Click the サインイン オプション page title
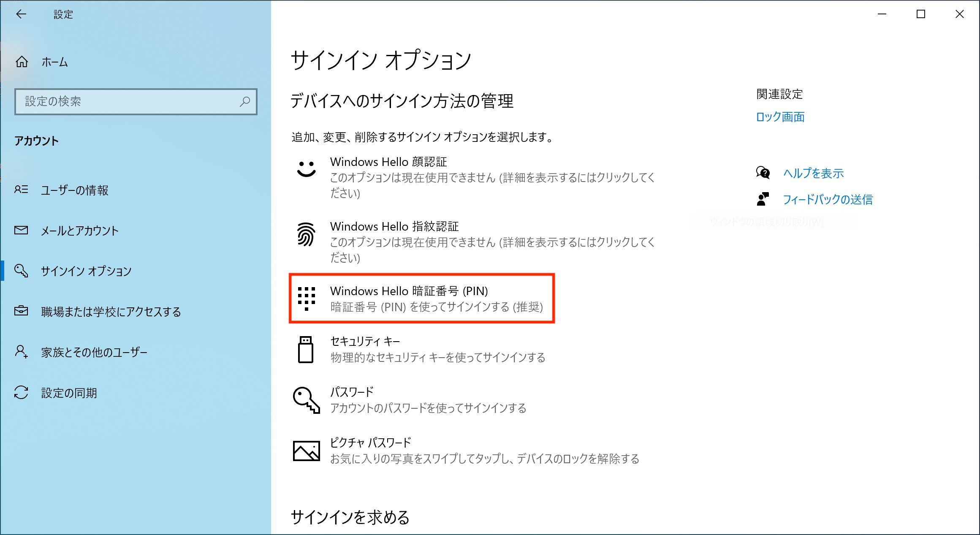This screenshot has height=535, width=980. [x=380, y=60]
